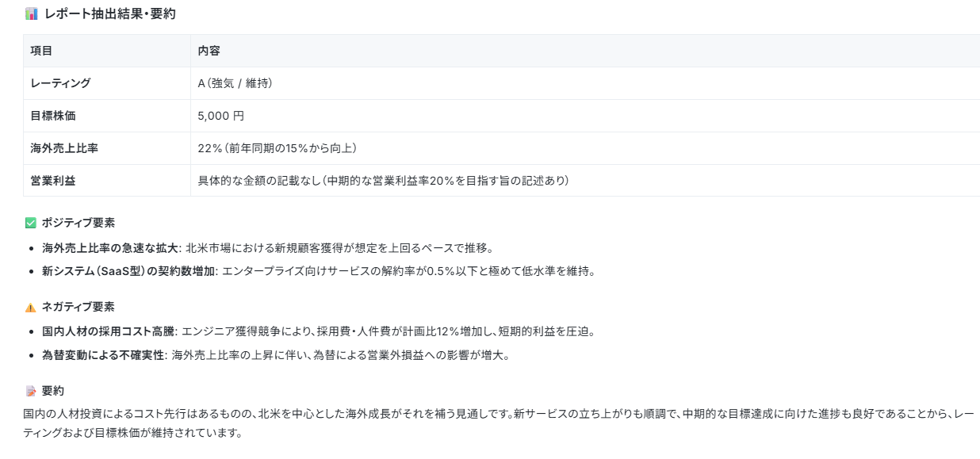Viewport: 980px width, 459px height.
Task: Select the レーティング row label
Action: tap(60, 83)
